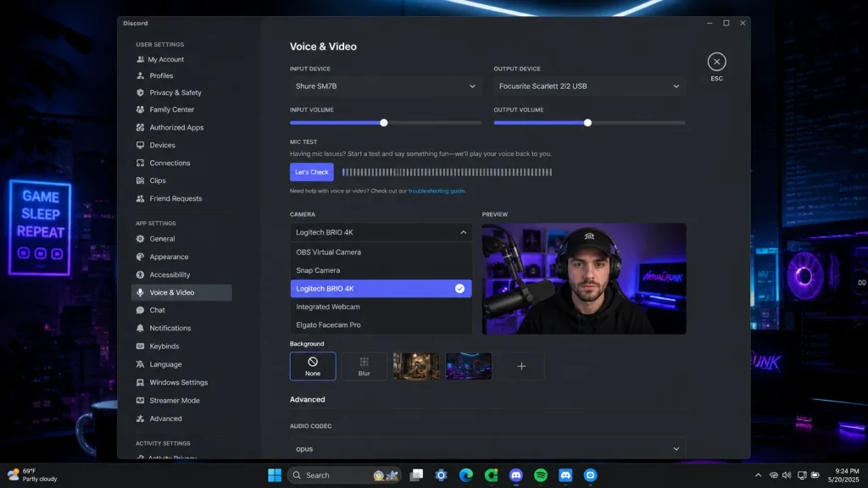Image resolution: width=868 pixels, height=488 pixels.
Task: Adjust the Output Volume slider handle
Action: 588,123
